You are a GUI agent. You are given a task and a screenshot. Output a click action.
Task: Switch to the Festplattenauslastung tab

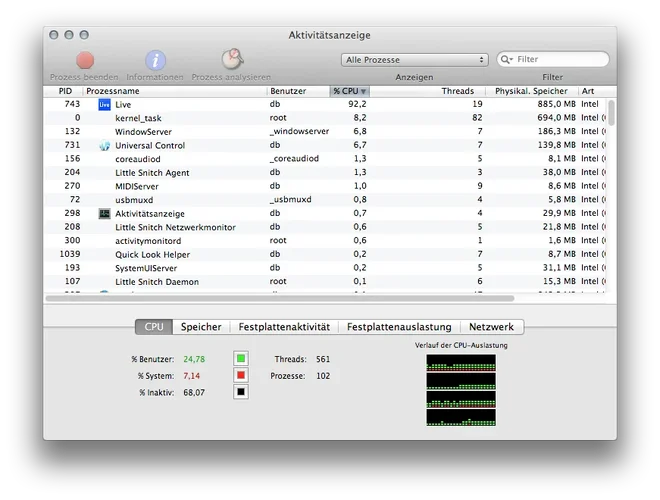pos(399,327)
